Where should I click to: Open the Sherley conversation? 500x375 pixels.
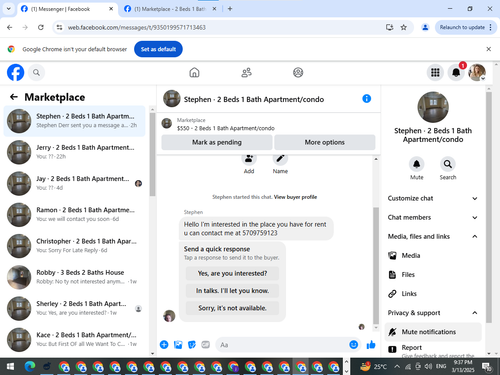(75, 308)
